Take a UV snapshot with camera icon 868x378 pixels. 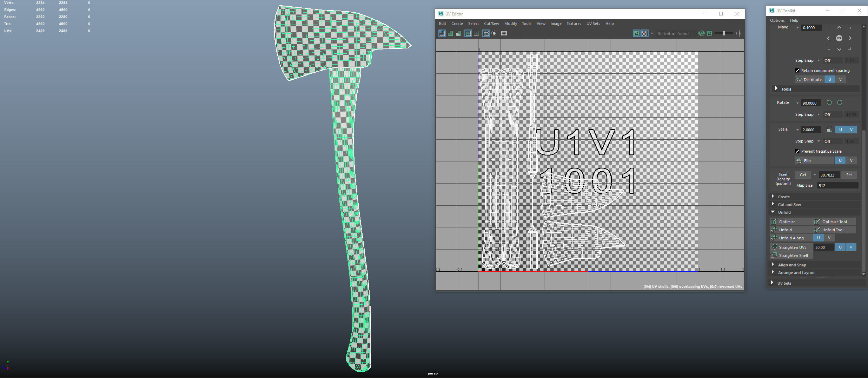click(504, 33)
